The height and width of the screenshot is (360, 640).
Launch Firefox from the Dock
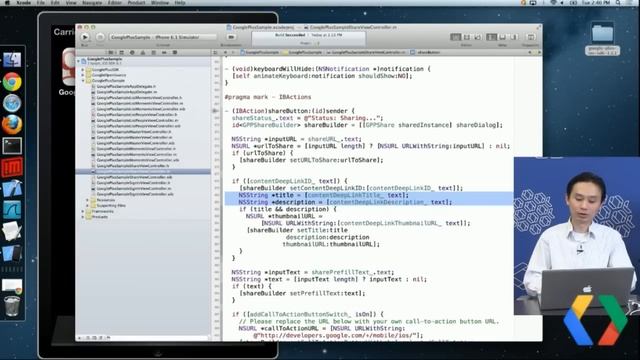(x=12, y=124)
